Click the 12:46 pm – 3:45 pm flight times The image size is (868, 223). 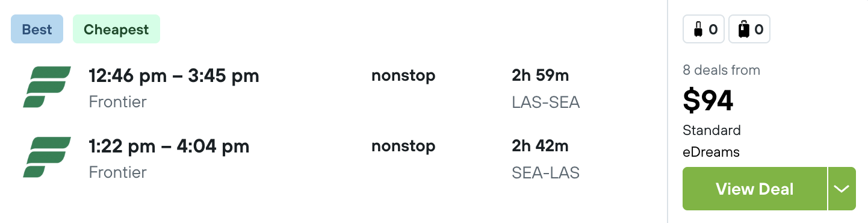(174, 76)
